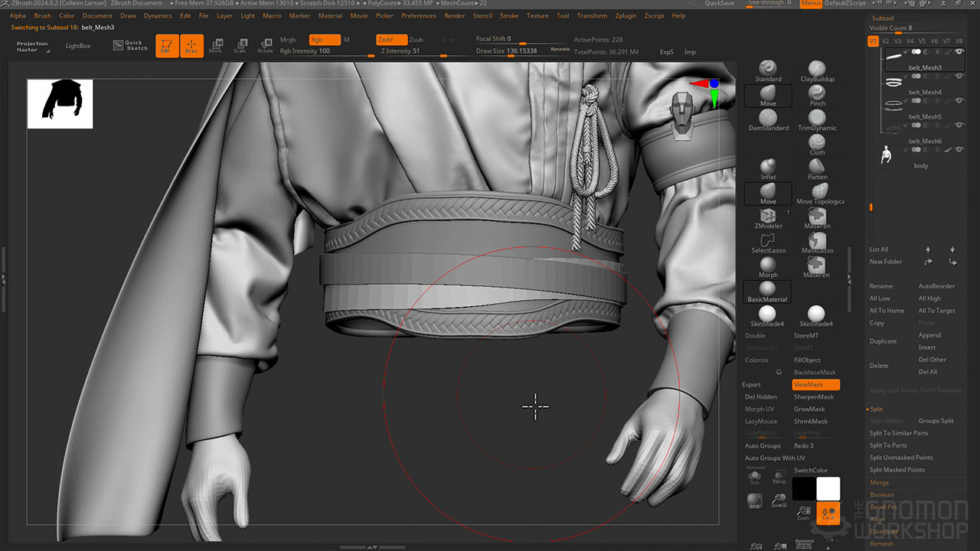The image size is (980, 551).
Task: Toggle the ViewMask option off
Action: point(815,384)
